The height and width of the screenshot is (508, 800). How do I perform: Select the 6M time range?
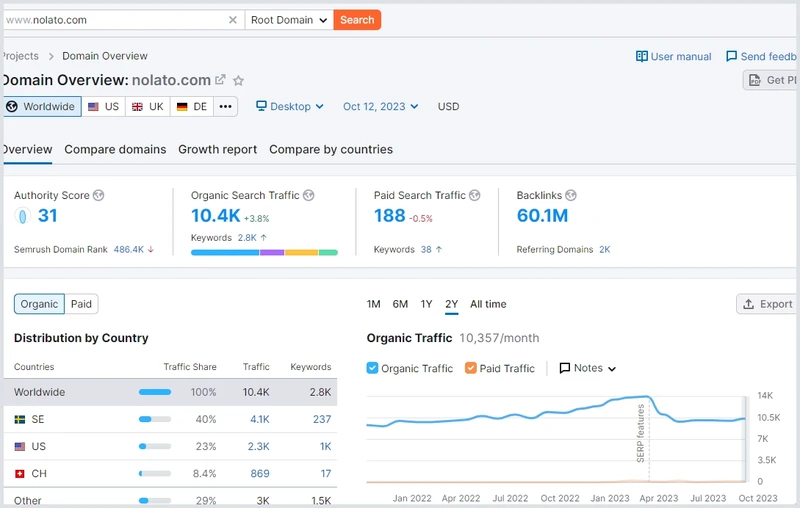[x=400, y=304]
